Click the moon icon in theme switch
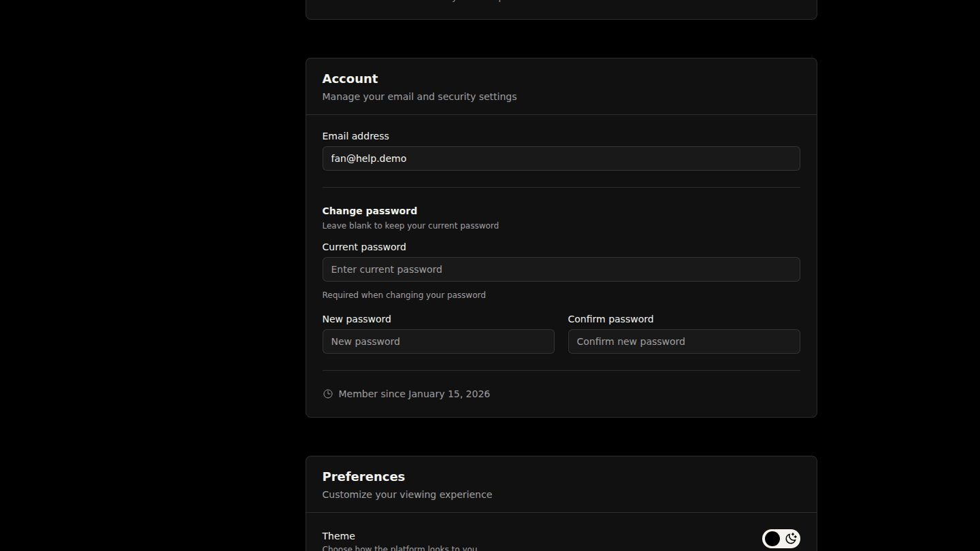The width and height of the screenshot is (980, 551). point(790,539)
